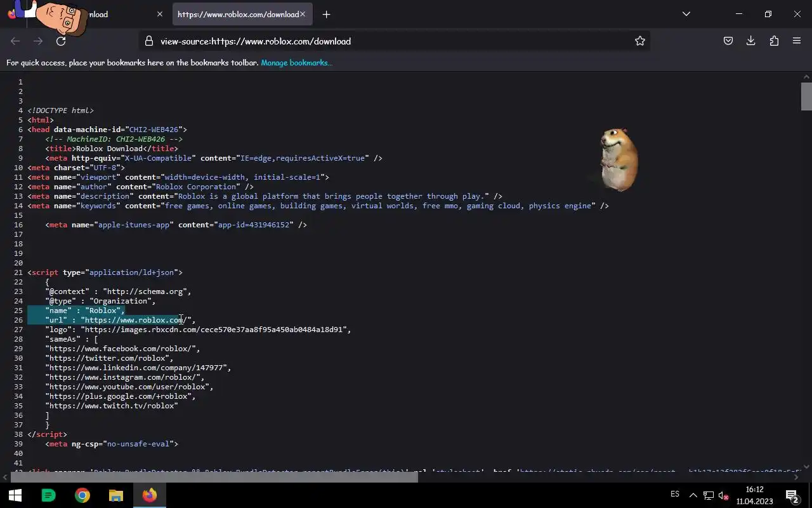Click the scroll down arrow of vertical scrollbar
This screenshot has width=812, height=508.
pos(806,467)
